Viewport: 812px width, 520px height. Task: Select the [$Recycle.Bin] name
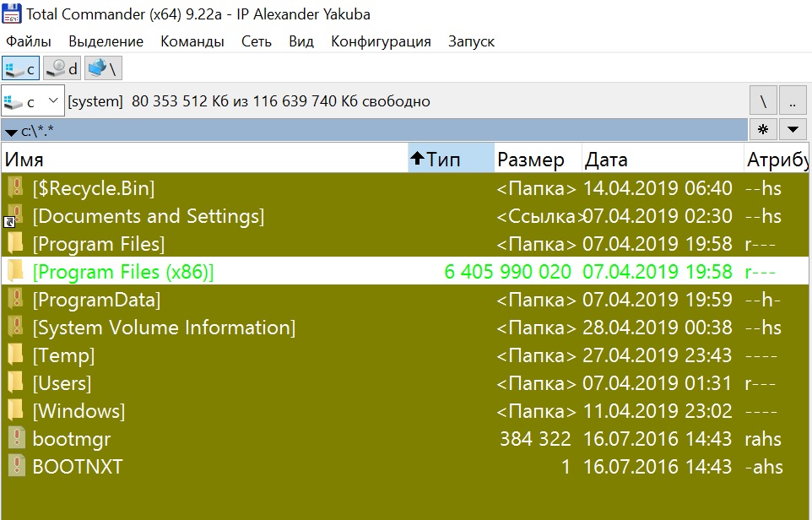[94, 188]
